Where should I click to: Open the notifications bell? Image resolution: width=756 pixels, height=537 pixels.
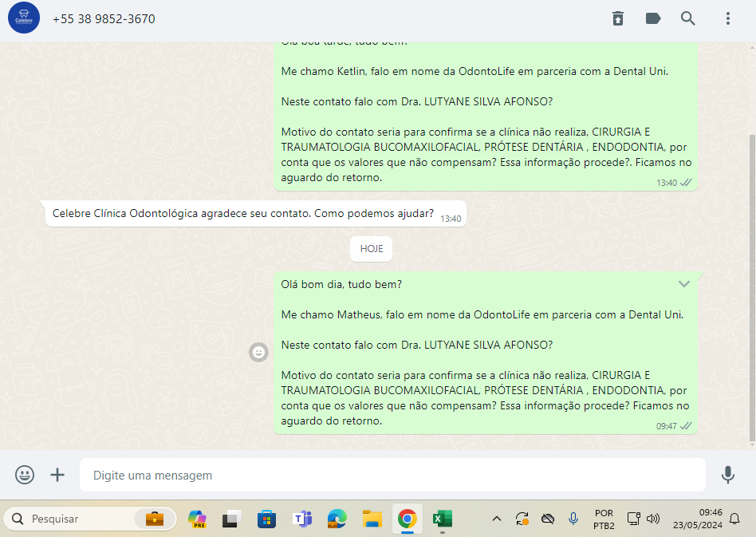(x=734, y=519)
